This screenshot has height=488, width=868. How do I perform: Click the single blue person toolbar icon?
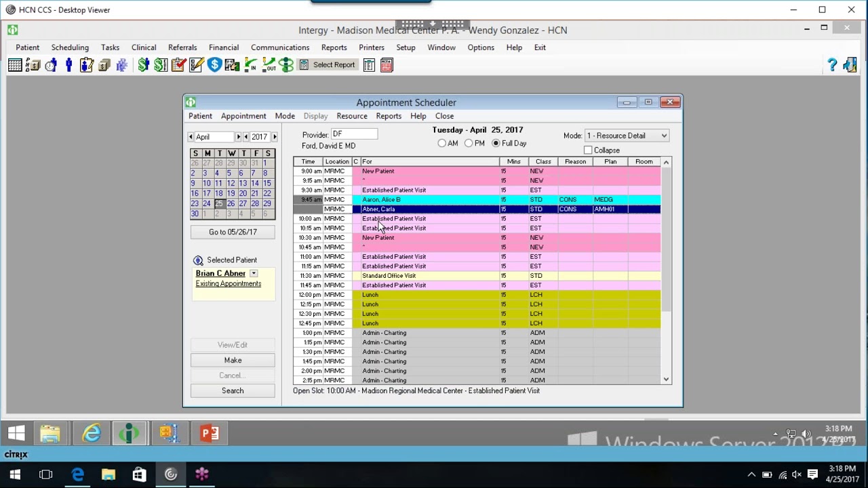click(x=68, y=65)
